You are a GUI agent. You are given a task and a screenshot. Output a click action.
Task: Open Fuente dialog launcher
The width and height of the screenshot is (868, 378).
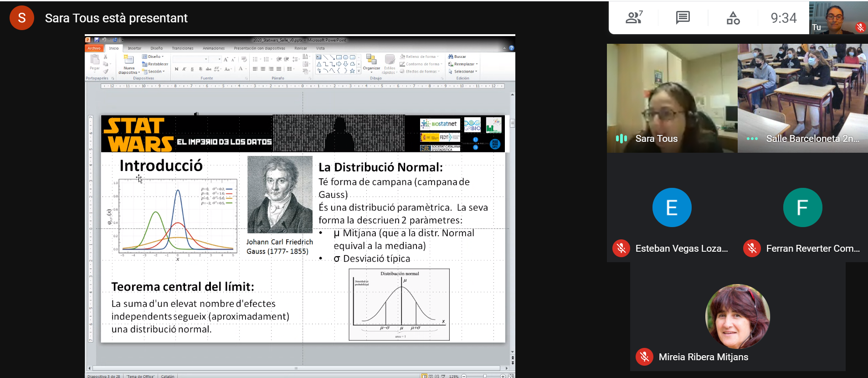click(246, 78)
